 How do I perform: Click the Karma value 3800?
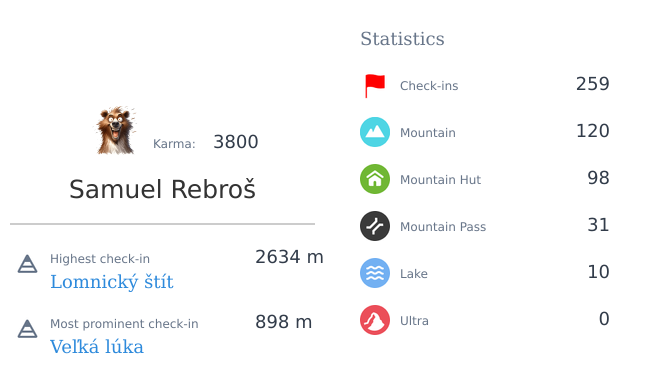coord(235,142)
